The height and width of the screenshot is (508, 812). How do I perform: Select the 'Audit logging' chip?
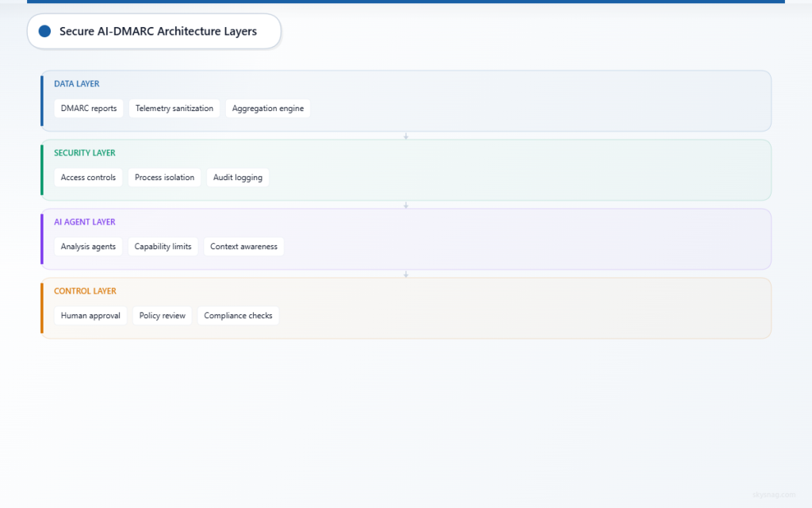coord(238,177)
